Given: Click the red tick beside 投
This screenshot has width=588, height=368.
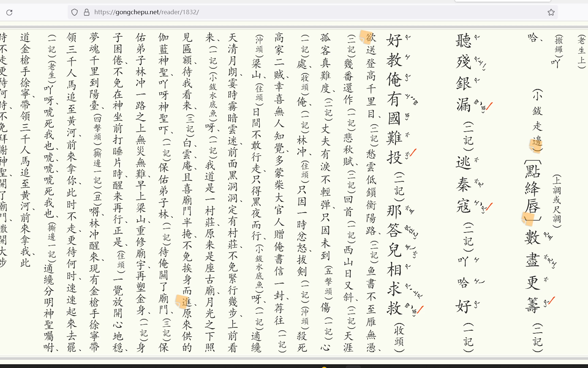Looking at the screenshot, I should tap(413, 153).
